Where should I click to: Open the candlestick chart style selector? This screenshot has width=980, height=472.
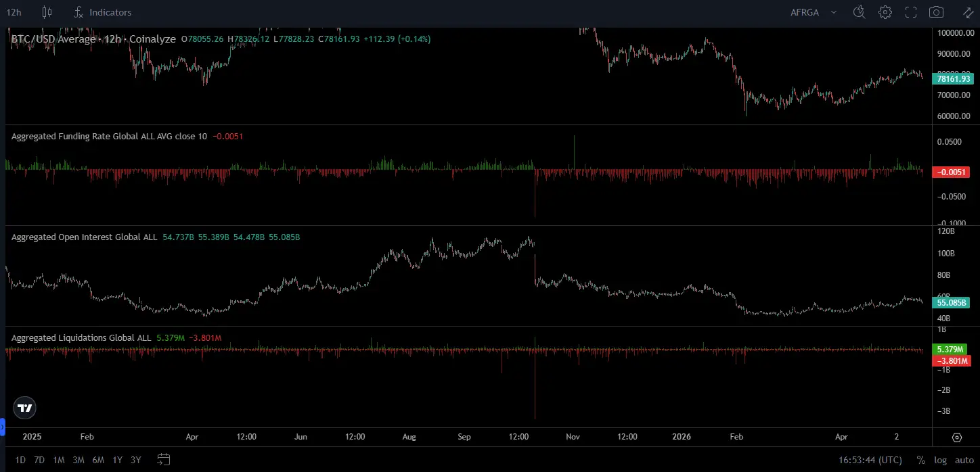47,12
